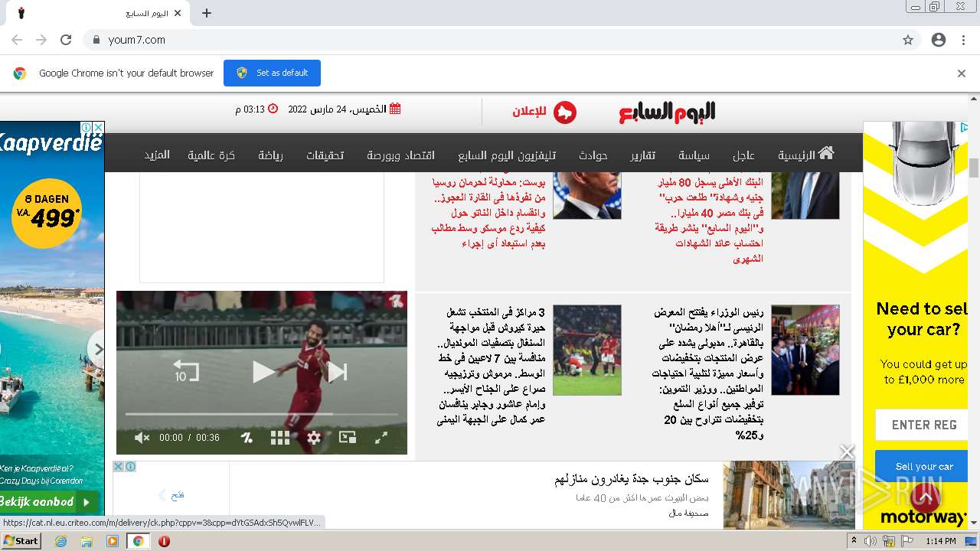Click page vertical scrollbar thumb
Image resolution: width=980 pixels, height=551 pixels.
point(974,168)
